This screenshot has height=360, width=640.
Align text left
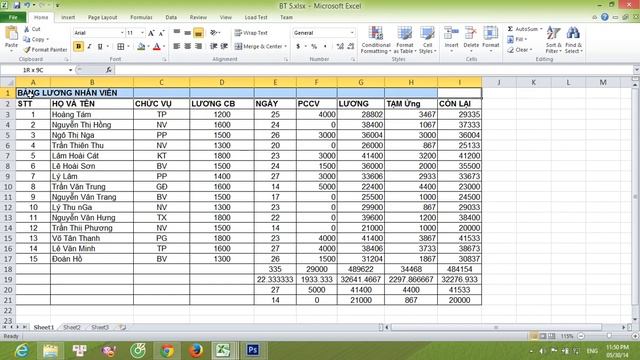point(177,47)
